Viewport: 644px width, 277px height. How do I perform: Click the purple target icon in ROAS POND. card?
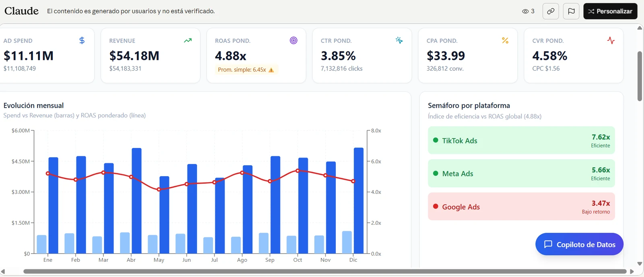(x=294, y=41)
